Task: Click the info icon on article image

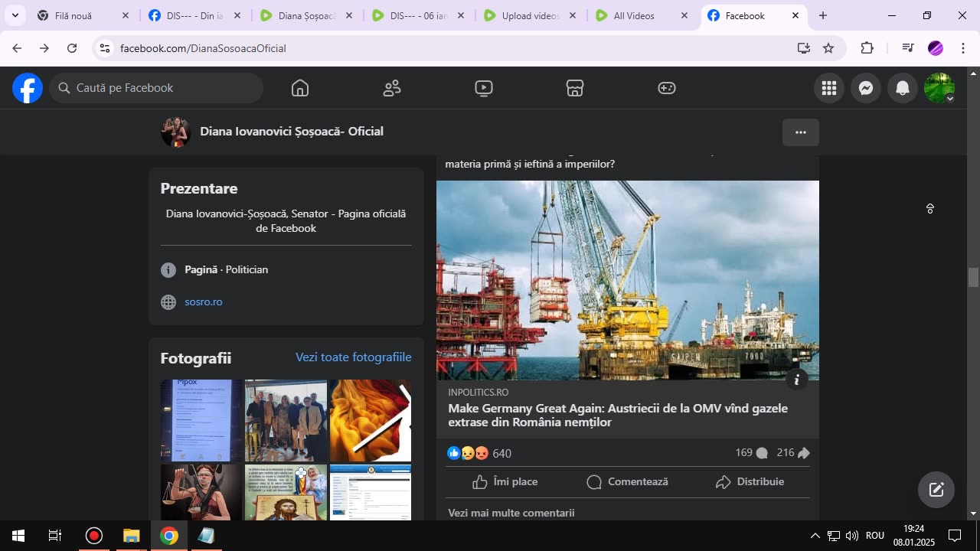Action: point(797,380)
